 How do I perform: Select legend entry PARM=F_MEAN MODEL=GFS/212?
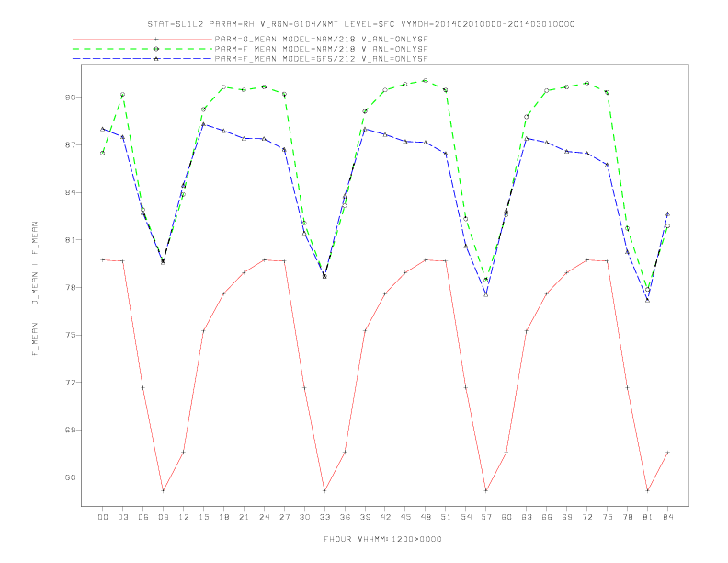pos(321,59)
